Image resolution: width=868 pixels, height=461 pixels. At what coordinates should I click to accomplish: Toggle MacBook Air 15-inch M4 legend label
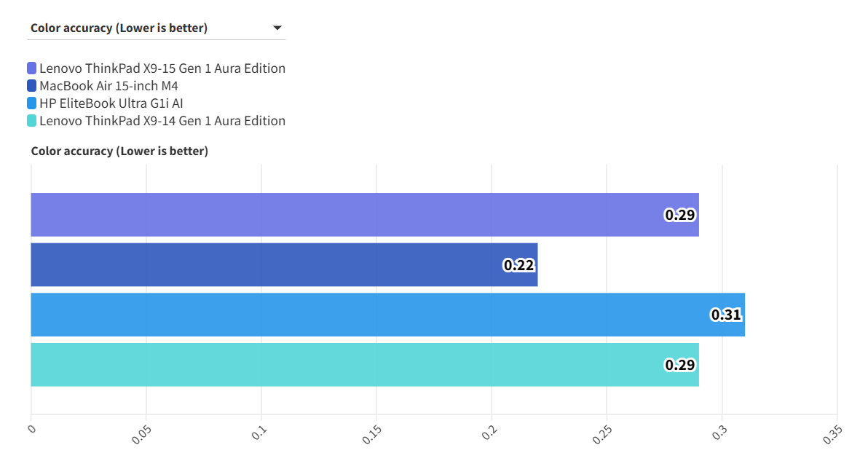click(x=109, y=86)
